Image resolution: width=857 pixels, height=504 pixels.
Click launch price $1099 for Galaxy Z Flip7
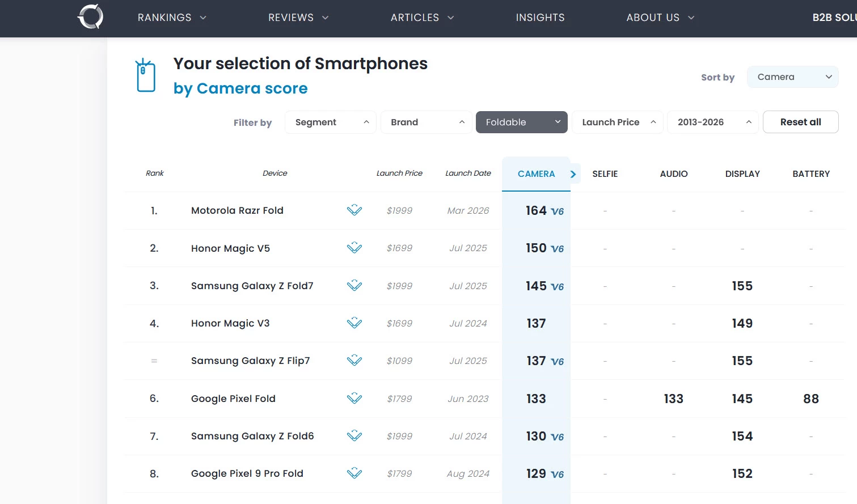399,361
